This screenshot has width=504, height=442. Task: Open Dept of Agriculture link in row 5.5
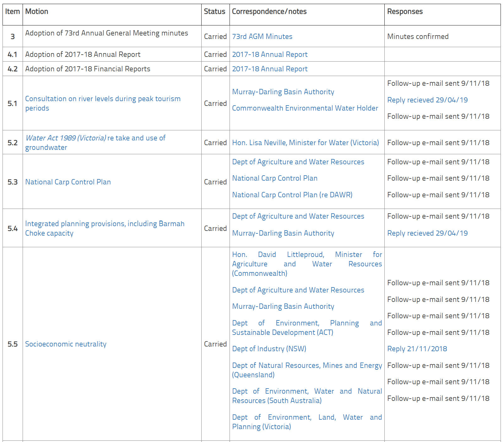[x=298, y=290]
